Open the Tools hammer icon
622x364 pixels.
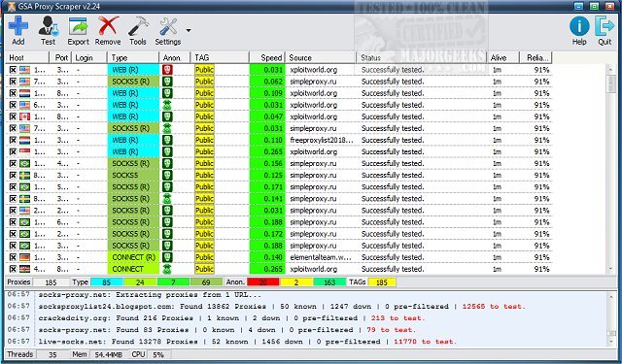pos(138,26)
